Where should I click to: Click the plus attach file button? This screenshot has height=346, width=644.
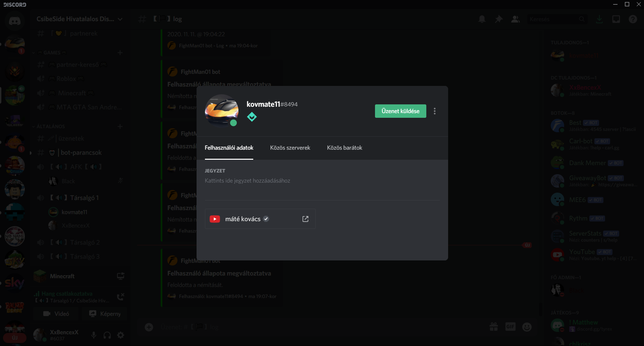[x=149, y=327]
